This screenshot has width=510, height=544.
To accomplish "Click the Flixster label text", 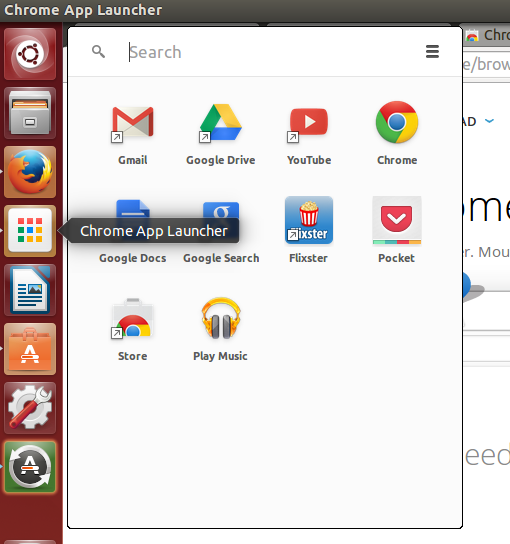I will 308,258.
